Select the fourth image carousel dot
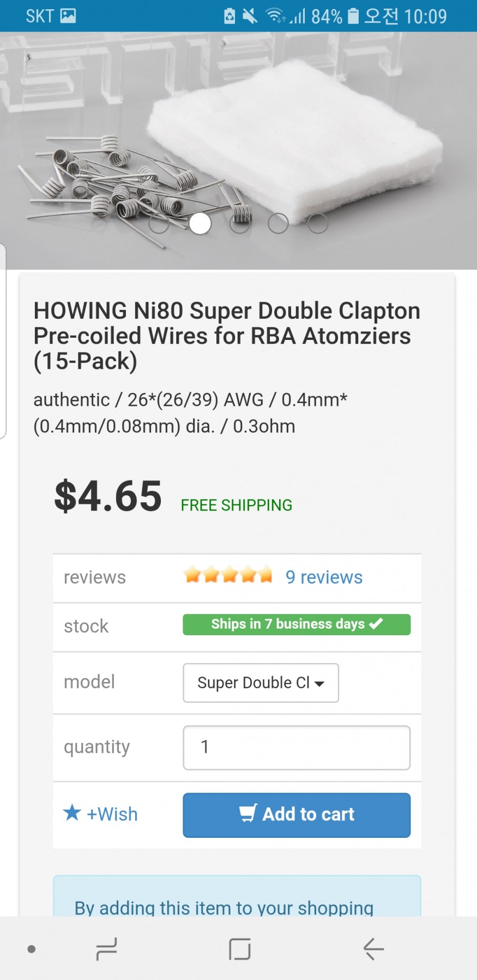 [278, 223]
